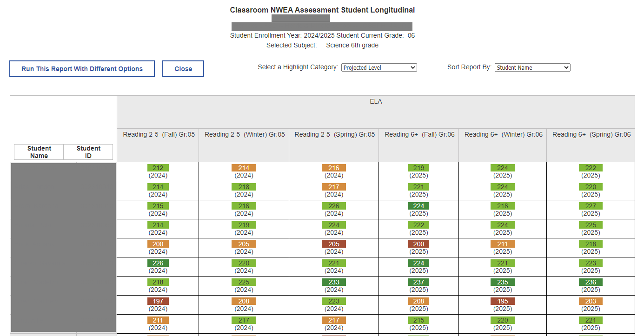Select score 227 in Spring Gr:06 column
Screen dimensions: 644x336
click(591, 206)
